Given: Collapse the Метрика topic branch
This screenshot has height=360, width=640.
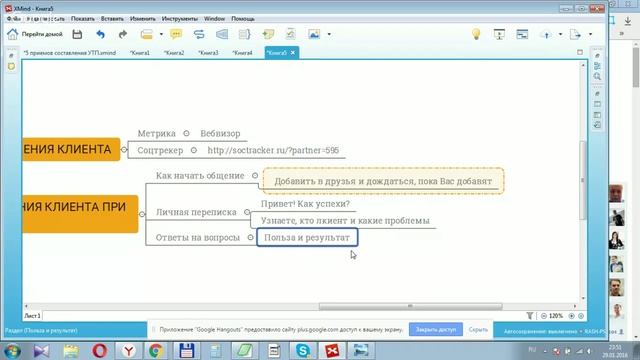Looking at the screenshot, I should coord(187,133).
